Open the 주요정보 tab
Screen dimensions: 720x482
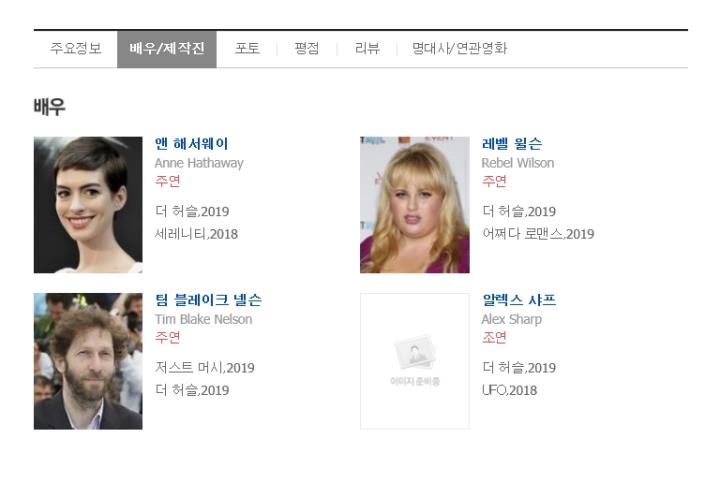pyautogui.click(x=76, y=48)
